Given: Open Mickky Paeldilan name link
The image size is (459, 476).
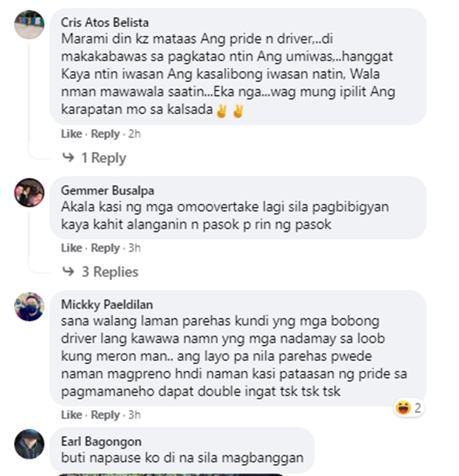Looking at the screenshot, I should pyautogui.click(x=107, y=304).
